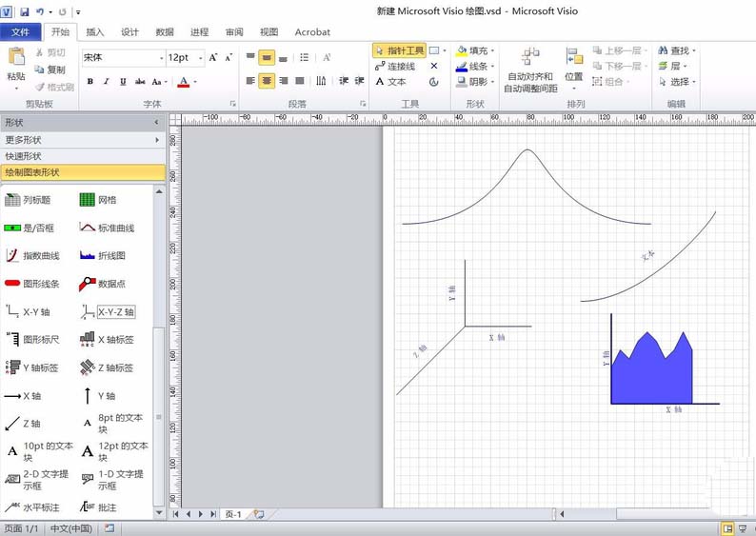Click the Y Axis (Y 轴) arrow shape
The width and height of the screenshot is (756, 536).
[98, 396]
